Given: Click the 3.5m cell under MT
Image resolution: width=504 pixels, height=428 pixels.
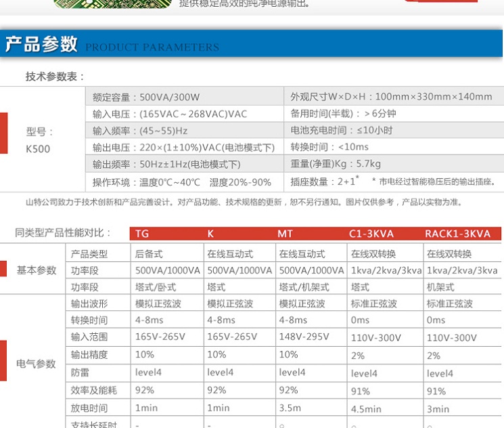Looking at the screenshot, I should pos(290,408).
